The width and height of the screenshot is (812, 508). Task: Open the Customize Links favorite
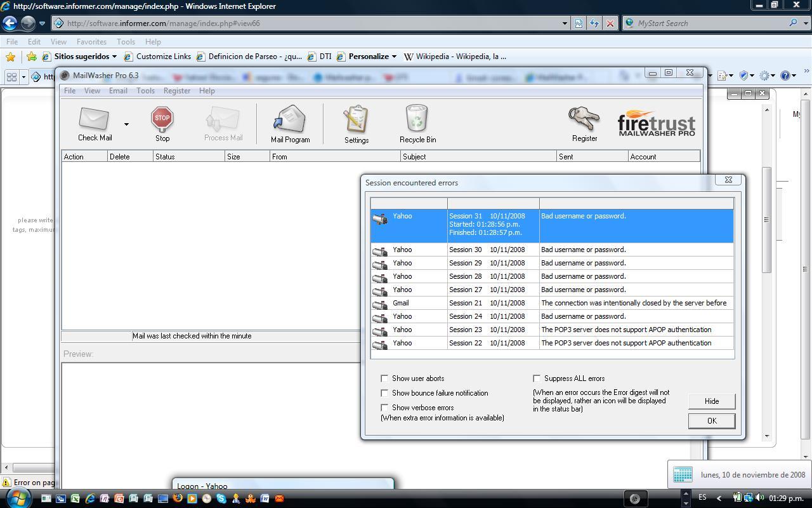click(157, 57)
